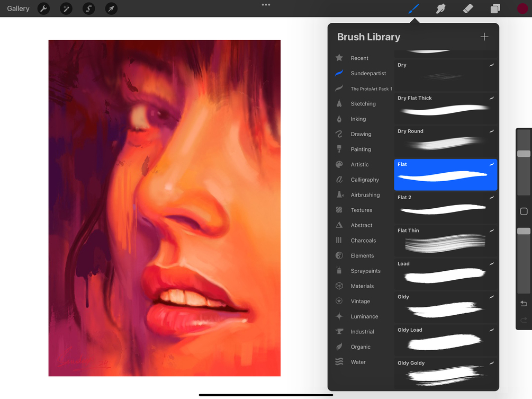
Task: Select the Dry Round brush
Action: pos(446,141)
